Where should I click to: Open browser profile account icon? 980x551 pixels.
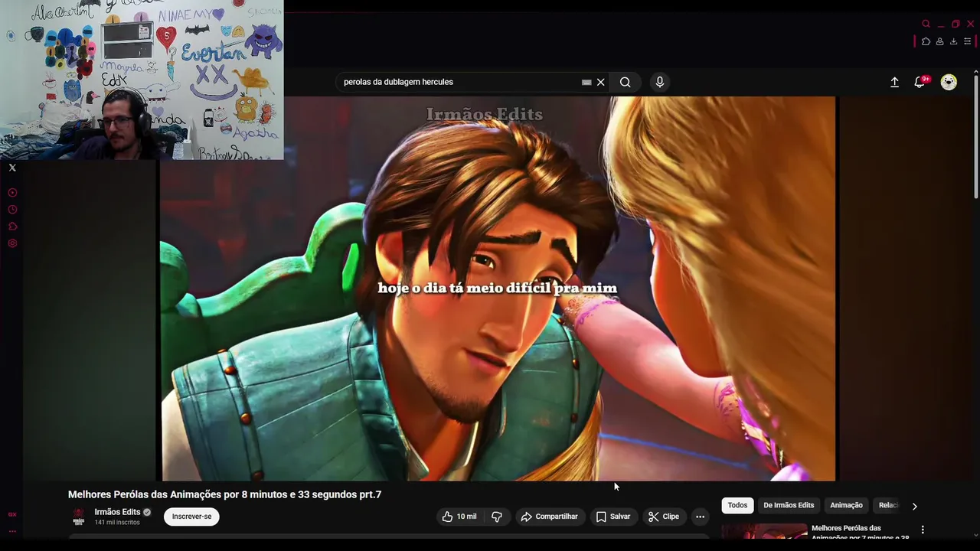[x=939, y=41]
